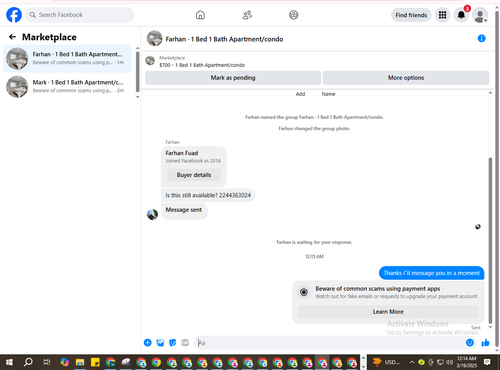This screenshot has height=370, width=500.
Task: Click the small Marketplace listing thumbnail
Action: (x=150, y=61)
